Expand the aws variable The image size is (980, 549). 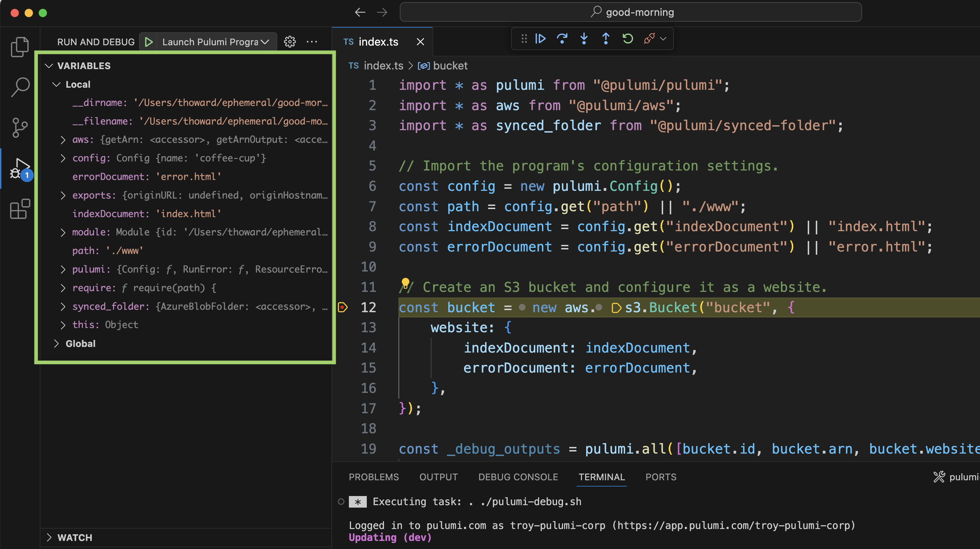click(63, 140)
